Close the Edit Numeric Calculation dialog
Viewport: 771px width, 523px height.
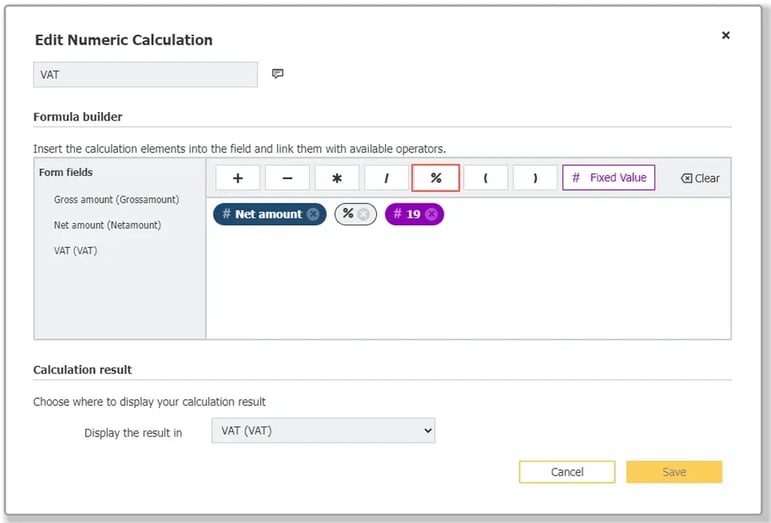click(725, 35)
